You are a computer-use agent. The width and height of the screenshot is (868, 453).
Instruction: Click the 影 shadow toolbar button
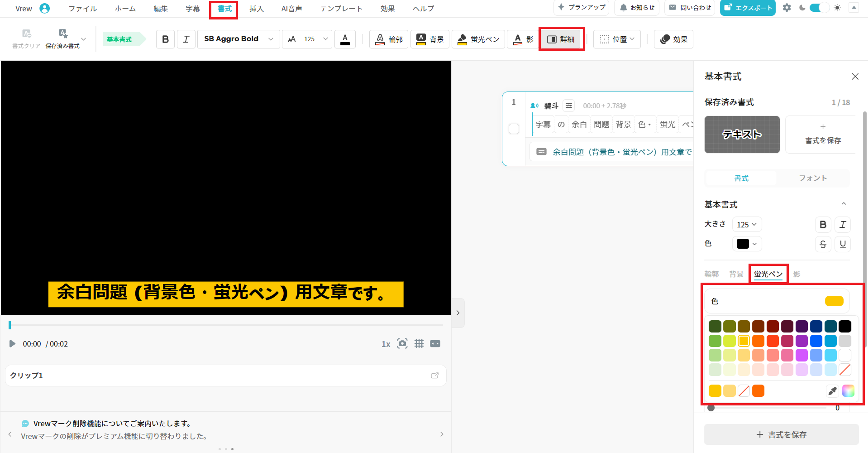click(x=523, y=39)
